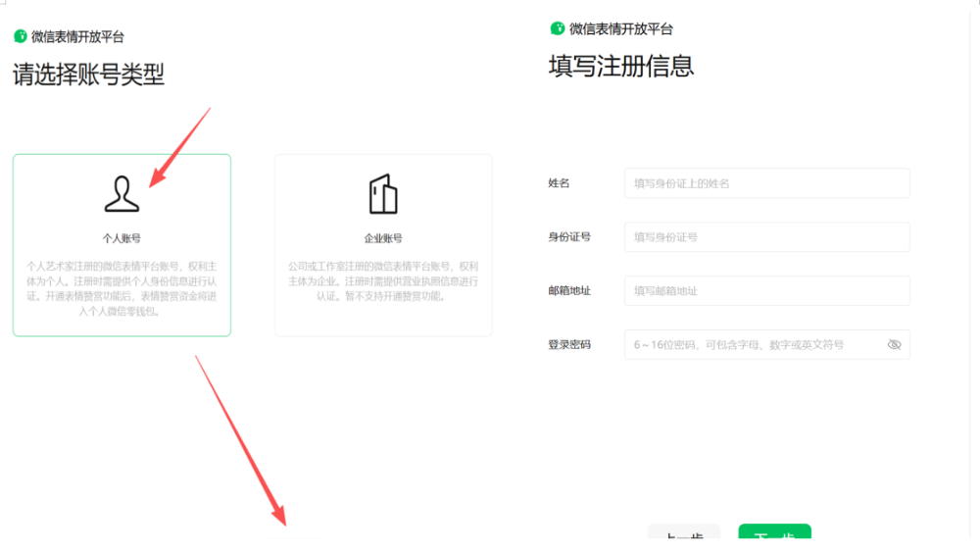
Task: Click 微信表情开放平台 title on registration page
Action: pyautogui.click(x=621, y=29)
